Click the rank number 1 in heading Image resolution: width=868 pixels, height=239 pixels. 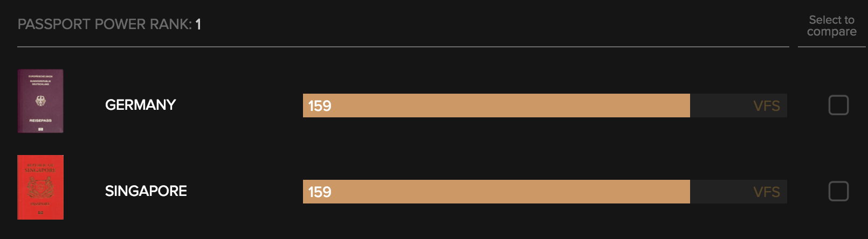198,24
